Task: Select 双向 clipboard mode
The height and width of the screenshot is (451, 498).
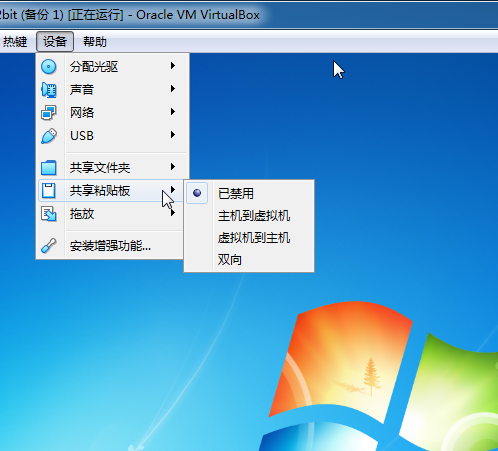Action: point(249,260)
